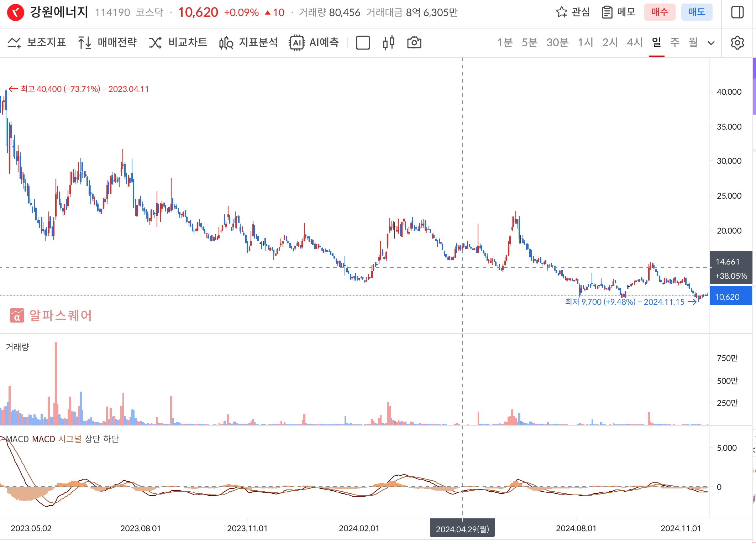Expand more timeframe options chevron
Image resolution: width=756 pixels, height=544 pixels.
pyautogui.click(x=711, y=43)
